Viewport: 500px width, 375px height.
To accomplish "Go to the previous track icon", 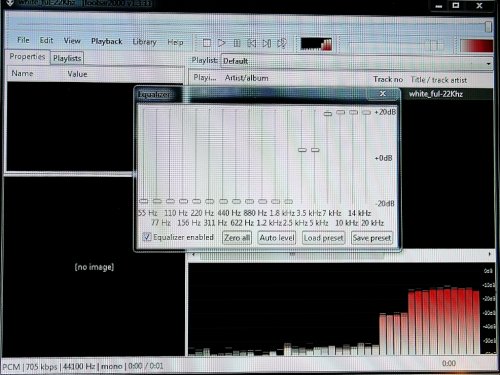I will tap(252, 43).
